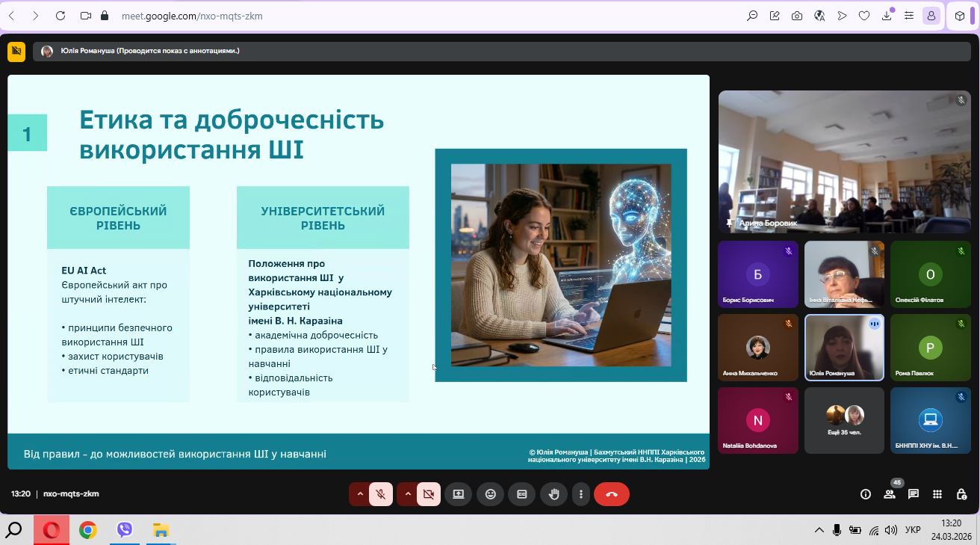Click the 'Ещё 35 чел.' participants tile
This screenshot has width=980, height=545.
[844, 420]
